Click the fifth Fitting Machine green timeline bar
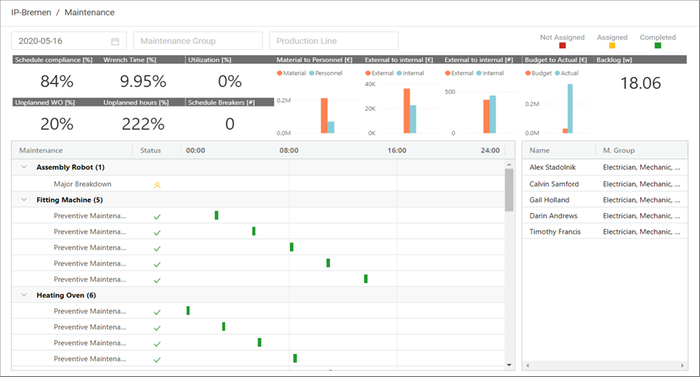 [x=366, y=279]
